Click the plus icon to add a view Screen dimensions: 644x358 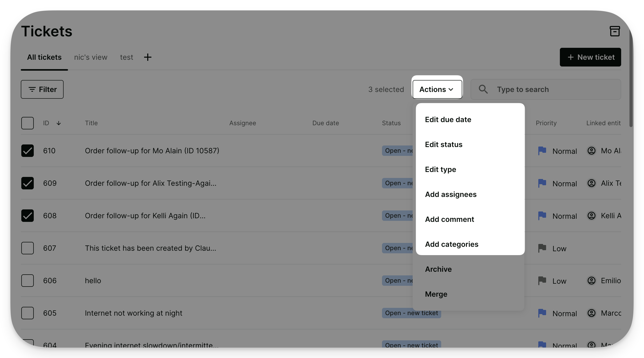tap(148, 57)
